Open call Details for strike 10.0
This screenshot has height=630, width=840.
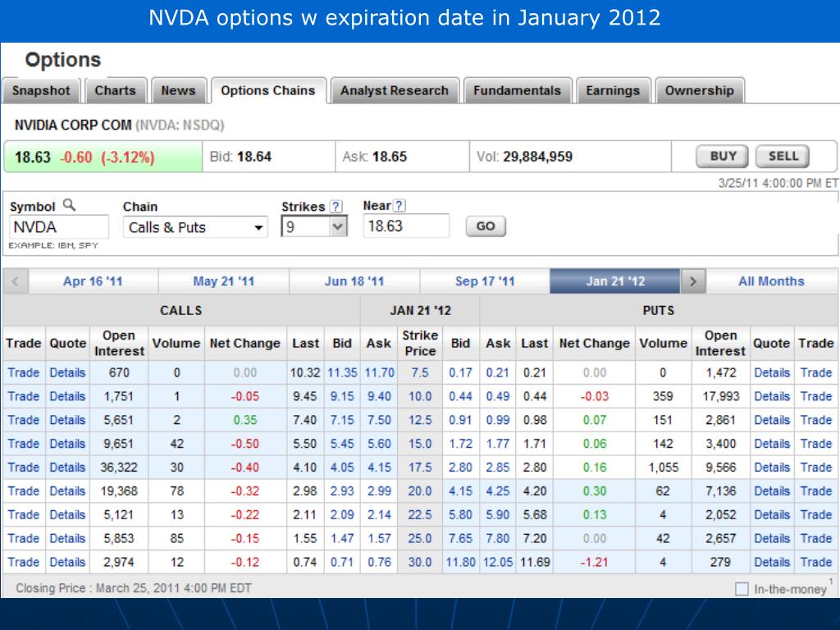[67, 396]
